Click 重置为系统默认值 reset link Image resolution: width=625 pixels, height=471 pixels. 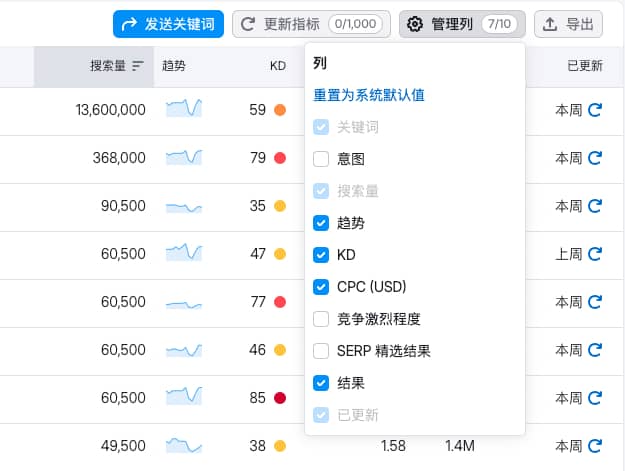click(x=369, y=95)
